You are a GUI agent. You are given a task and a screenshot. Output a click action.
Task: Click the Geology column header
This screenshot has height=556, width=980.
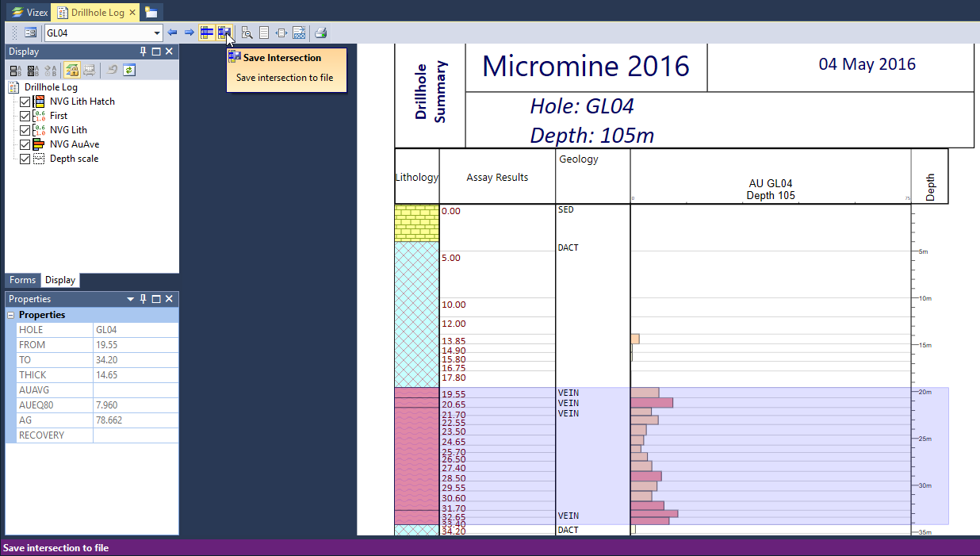pos(579,159)
